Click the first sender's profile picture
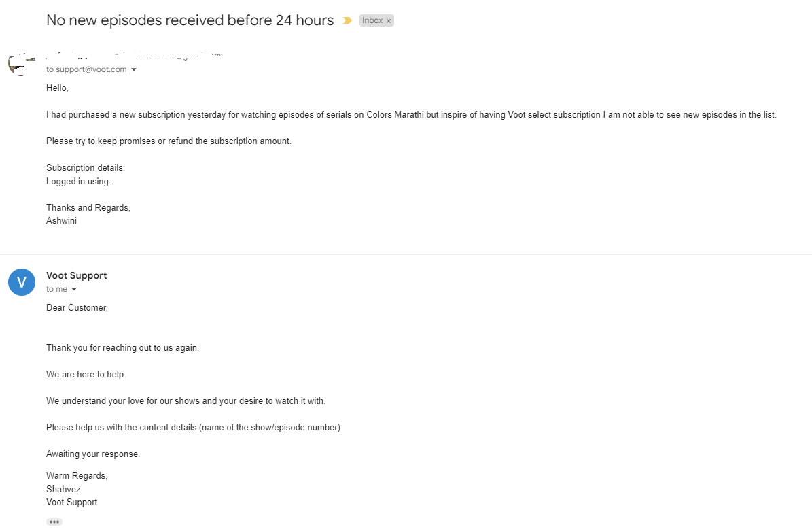 (x=21, y=64)
